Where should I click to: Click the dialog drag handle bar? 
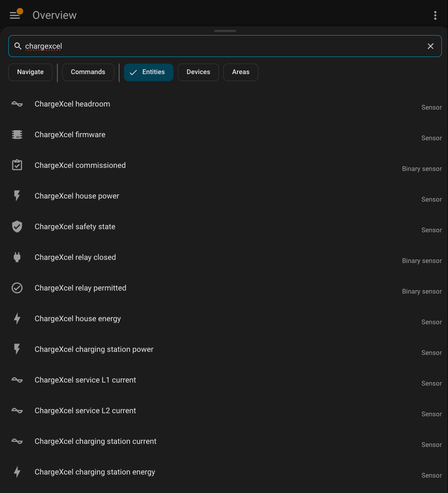click(x=225, y=31)
